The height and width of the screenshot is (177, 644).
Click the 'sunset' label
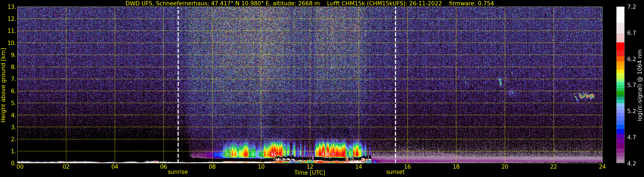coord(395,172)
